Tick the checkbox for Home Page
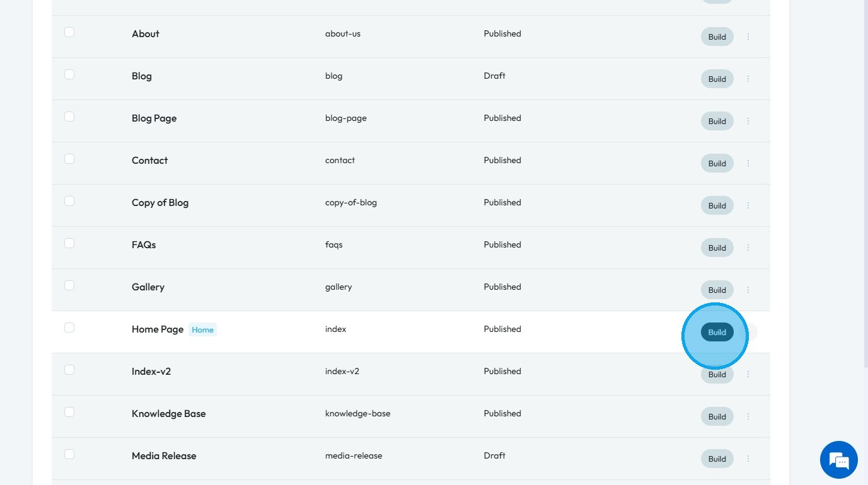 pos(69,328)
